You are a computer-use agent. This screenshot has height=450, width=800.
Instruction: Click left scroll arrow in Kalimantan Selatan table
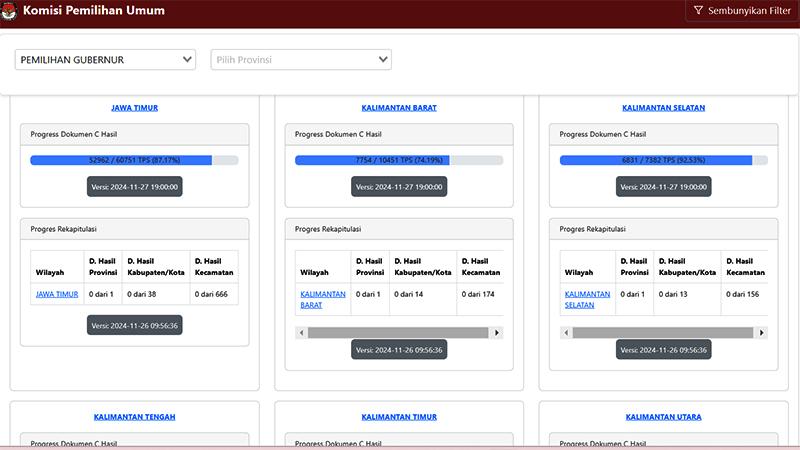(566, 333)
